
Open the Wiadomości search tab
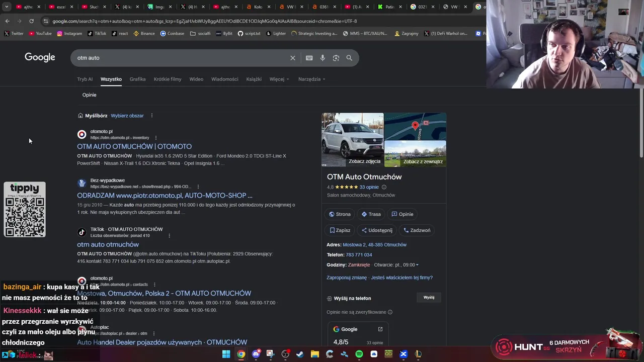pyautogui.click(x=225, y=79)
